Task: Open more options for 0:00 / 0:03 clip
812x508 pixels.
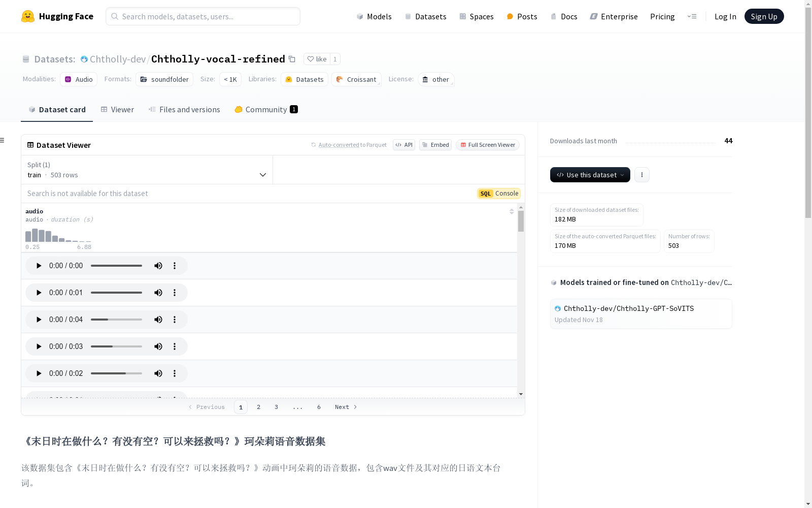Action: 175,346
